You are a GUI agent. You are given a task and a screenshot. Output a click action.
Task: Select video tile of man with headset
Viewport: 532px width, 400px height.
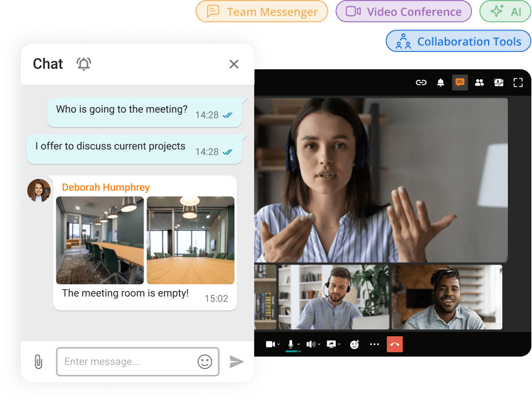333,297
